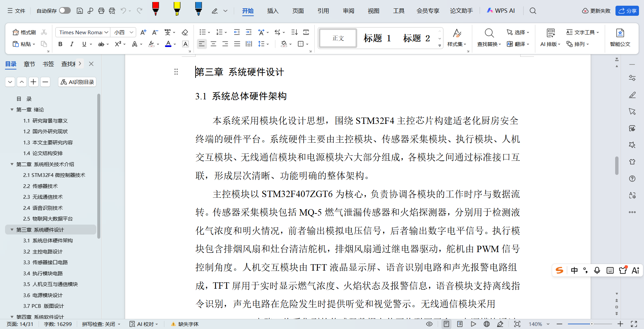The height and width of the screenshot is (329, 644).
Task: Click the Print icon in title bar
Action: 101,11
